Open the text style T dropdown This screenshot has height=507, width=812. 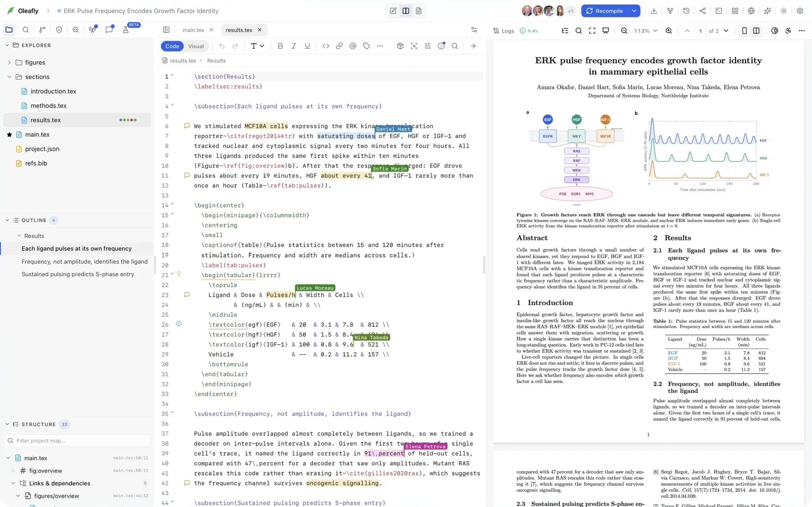[x=258, y=46]
